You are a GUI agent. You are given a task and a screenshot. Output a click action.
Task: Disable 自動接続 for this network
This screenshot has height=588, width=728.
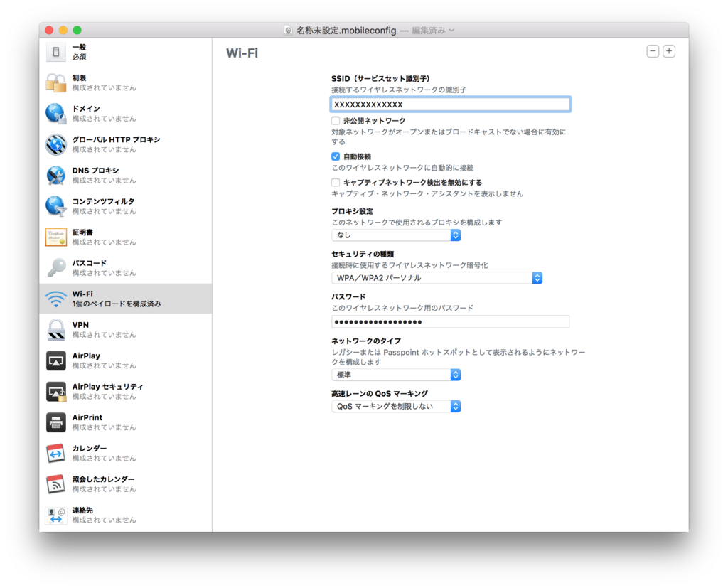pyautogui.click(x=334, y=156)
